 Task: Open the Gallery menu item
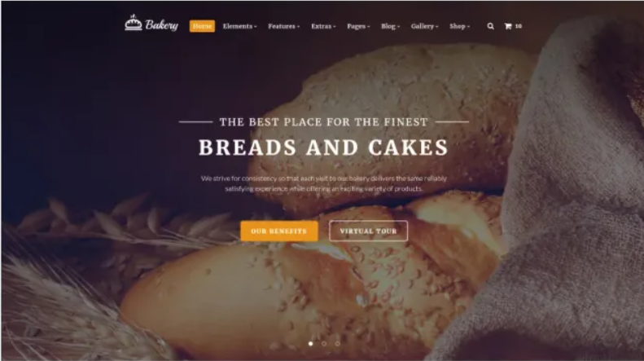pos(425,26)
